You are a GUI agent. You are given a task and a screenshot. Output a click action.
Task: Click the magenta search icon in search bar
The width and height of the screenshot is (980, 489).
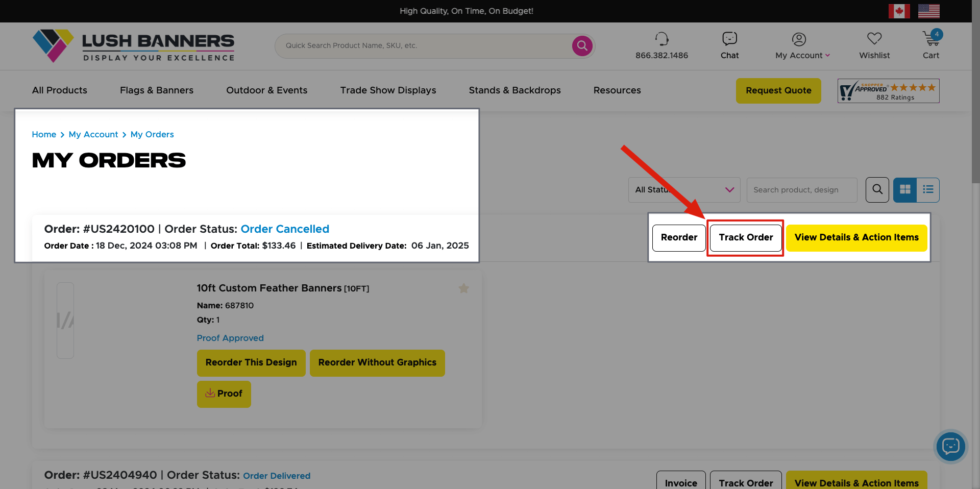click(x=582, y=46)
